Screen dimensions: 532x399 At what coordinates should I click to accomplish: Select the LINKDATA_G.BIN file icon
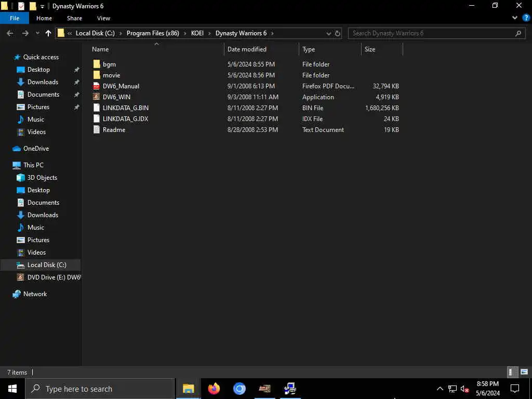[97, 108]
